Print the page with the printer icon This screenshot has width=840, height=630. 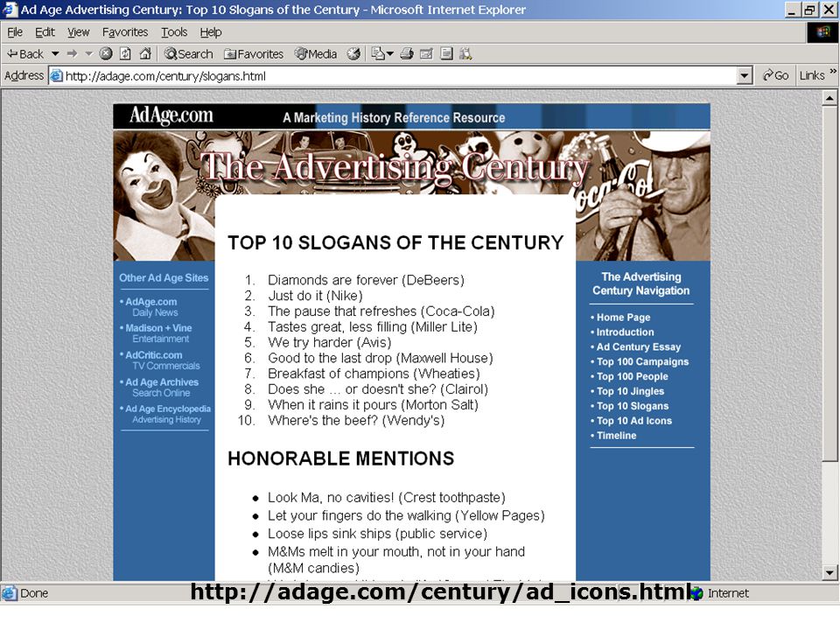pyautogui.click(x=407, y=53)
